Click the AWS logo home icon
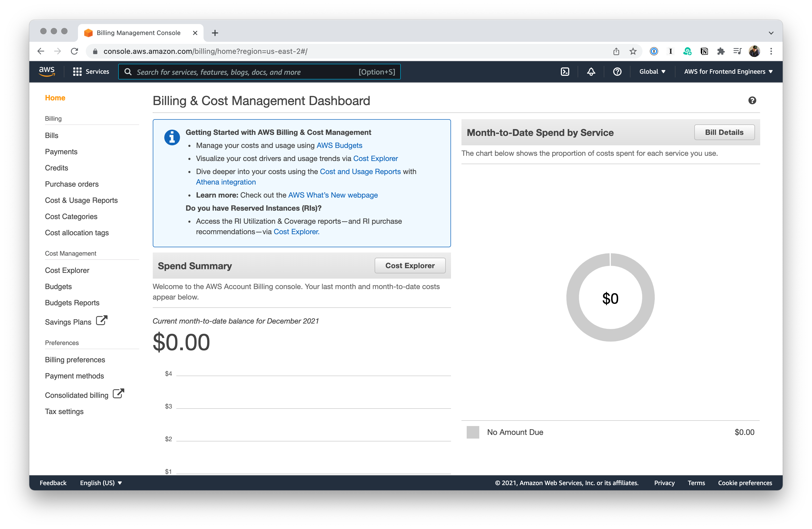This screenshot has width=812, height=529. tap(47, 72)
